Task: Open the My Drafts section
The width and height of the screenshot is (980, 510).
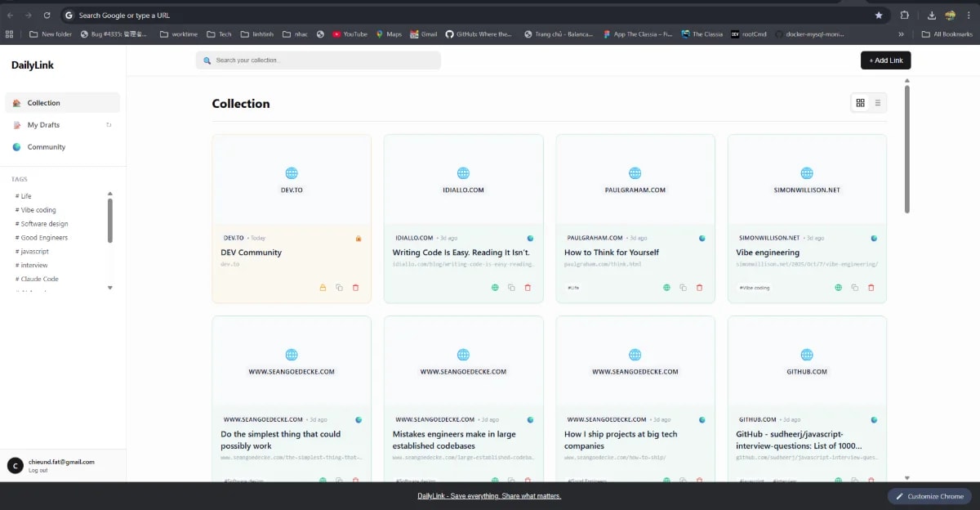Action: tap(45, 124)
